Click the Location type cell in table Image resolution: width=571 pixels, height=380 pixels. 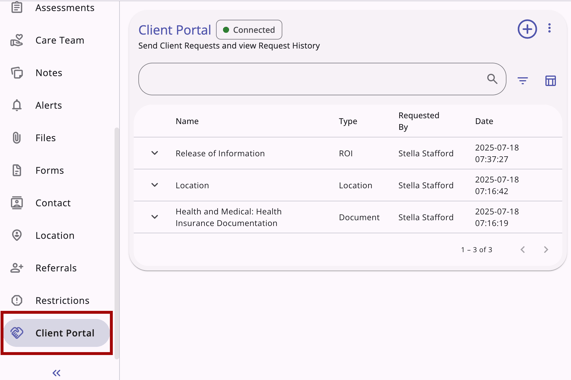(355, 185)
